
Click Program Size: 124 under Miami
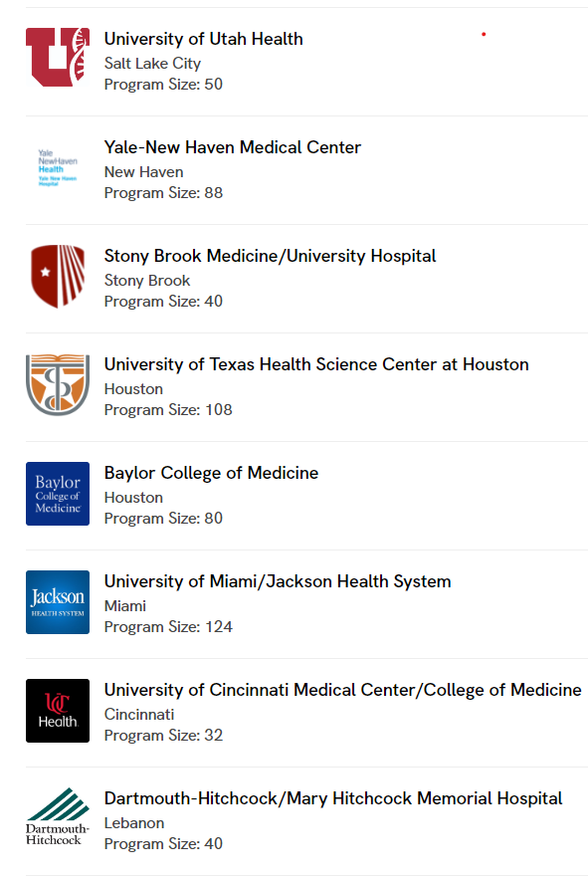tap(168, 626)
